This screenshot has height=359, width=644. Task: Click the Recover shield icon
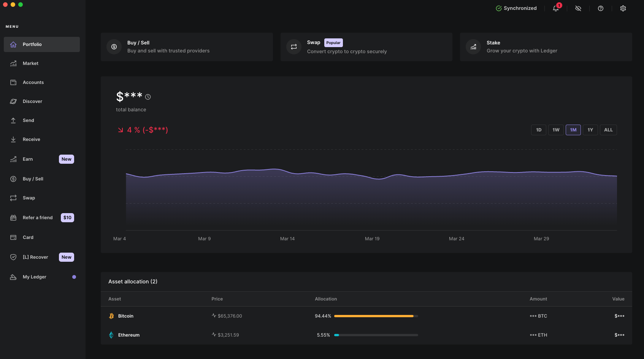point(13,257)
